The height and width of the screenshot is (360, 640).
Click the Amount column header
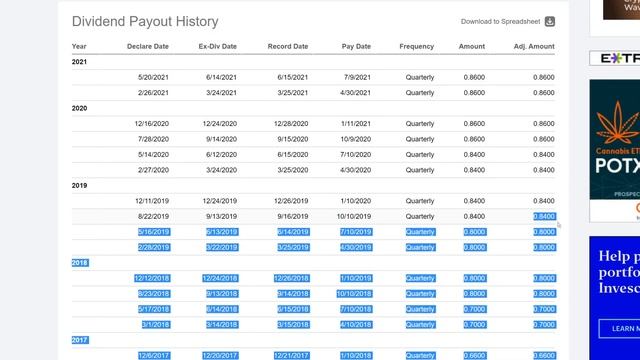(x=471, y=46)
